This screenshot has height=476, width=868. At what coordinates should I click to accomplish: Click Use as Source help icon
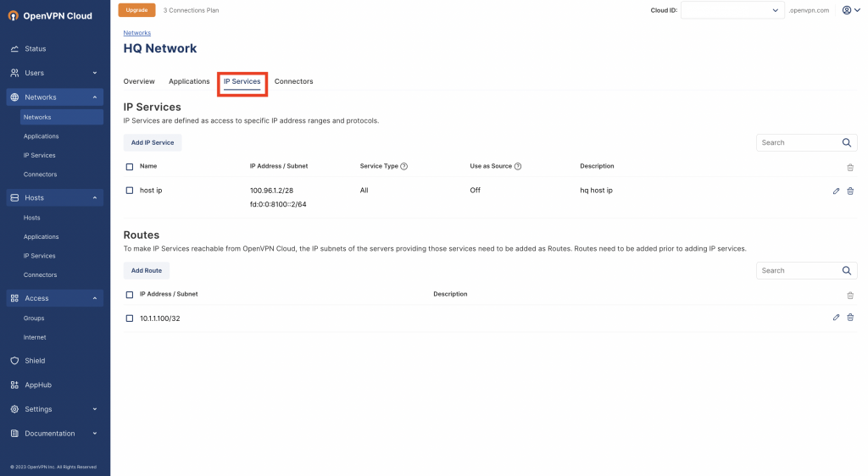518,166
